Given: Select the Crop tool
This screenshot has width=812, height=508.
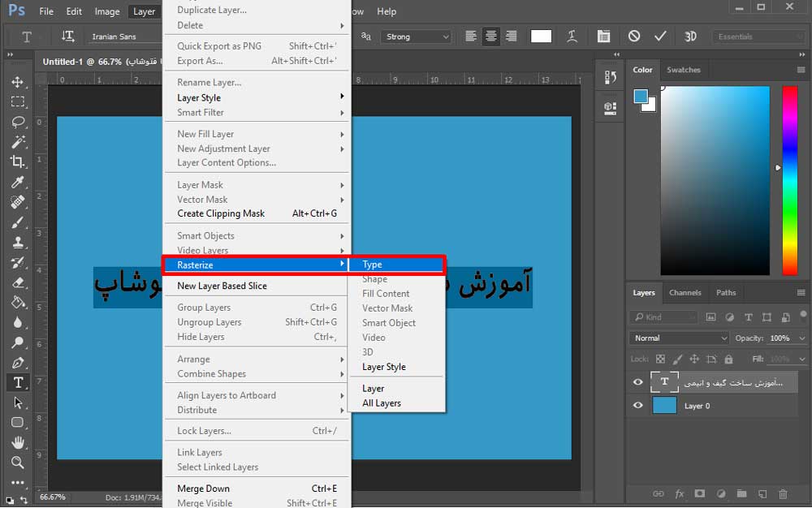Looking at the screenshot, I should click(18, 162).
